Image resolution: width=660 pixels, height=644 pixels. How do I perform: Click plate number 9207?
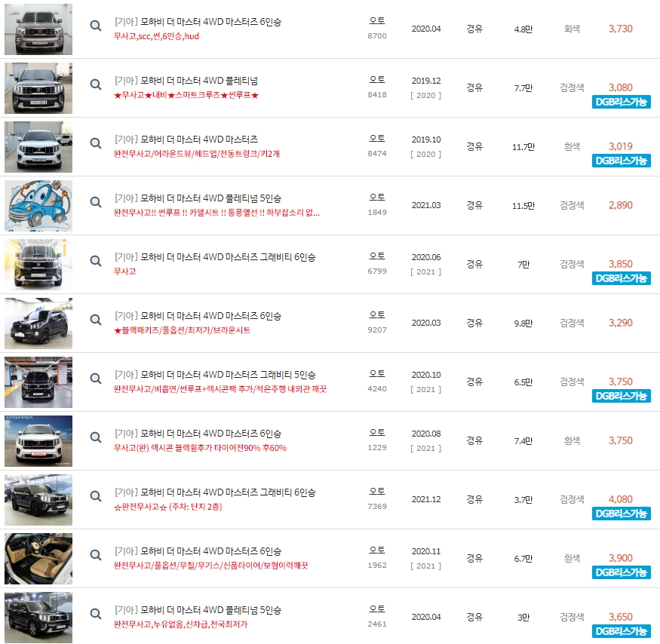pos(377,330)
